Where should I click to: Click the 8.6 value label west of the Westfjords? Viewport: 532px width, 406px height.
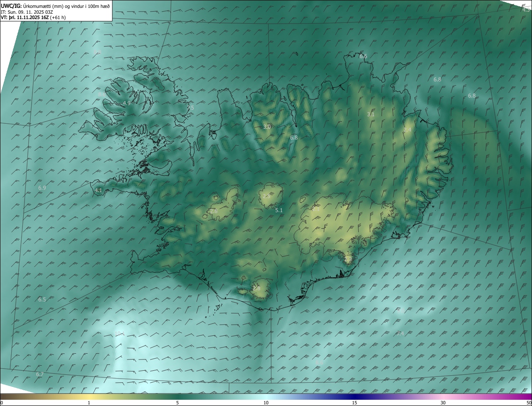pyautogui.click(x=101, y=95)
